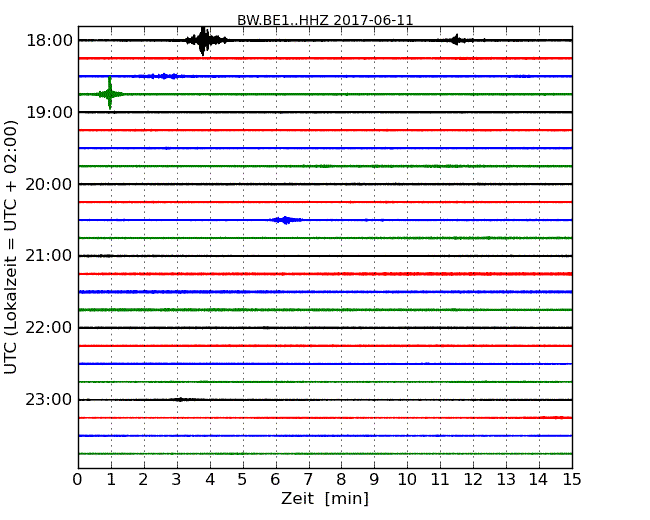This screenshot has height=520, width=650.
Task: Click the x-axis tick label 4
Action: [210, 480]
